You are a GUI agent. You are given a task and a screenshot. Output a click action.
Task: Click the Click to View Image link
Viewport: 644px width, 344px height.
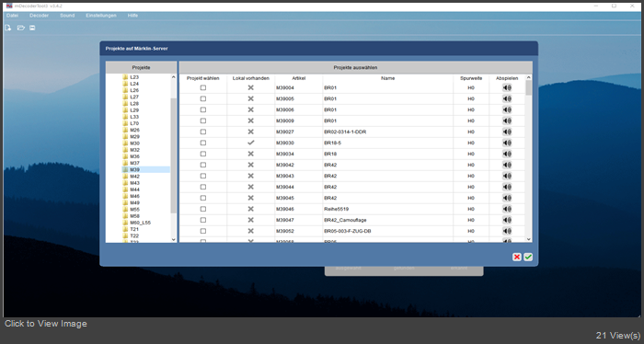pos(46,324)
